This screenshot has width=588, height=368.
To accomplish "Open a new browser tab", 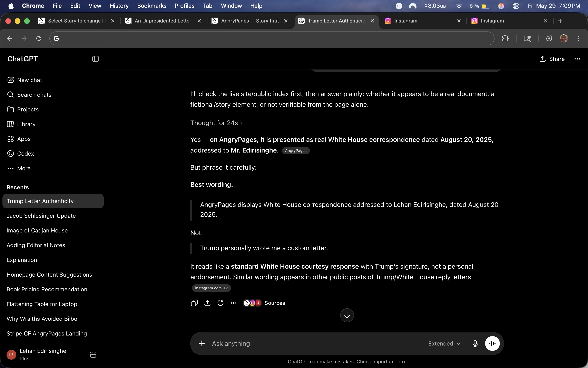I will point(560,21).
